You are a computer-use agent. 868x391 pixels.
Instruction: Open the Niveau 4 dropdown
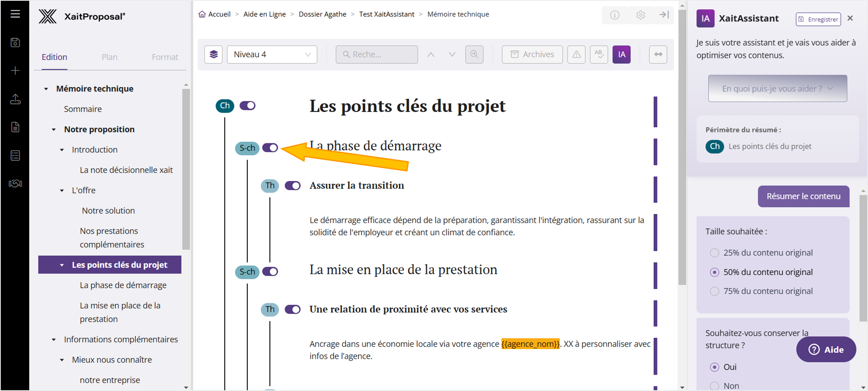coord(272,54)
